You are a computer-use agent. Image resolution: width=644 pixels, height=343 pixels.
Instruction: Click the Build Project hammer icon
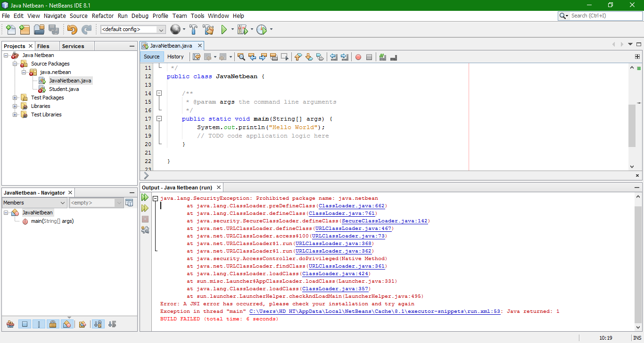(x=193, y=30)
